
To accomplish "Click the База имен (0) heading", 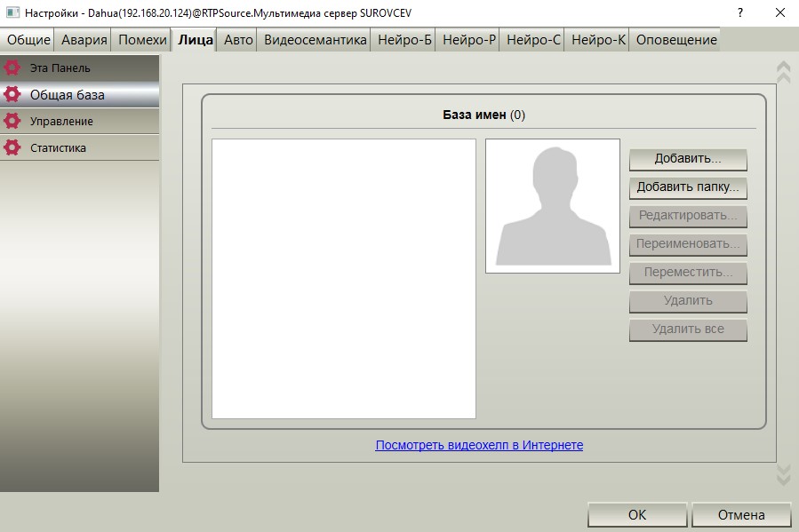I will pos(483,115).
